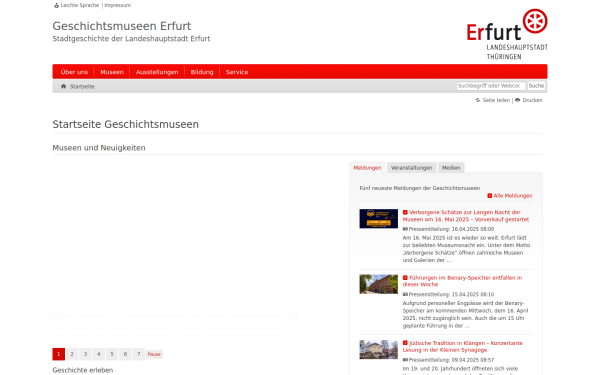Open the Alle Meldungen link
The height and width of the screenshot is (375, 600).
[512, 196]
